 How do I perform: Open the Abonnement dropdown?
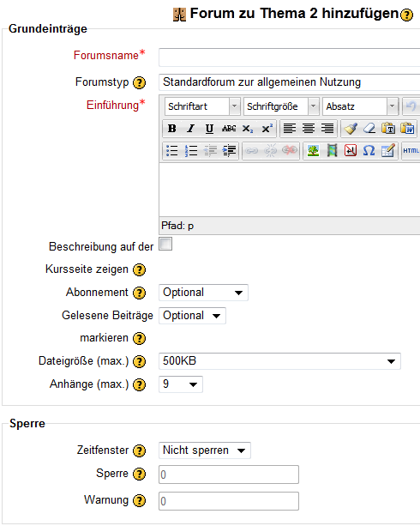tap(203, 293)
